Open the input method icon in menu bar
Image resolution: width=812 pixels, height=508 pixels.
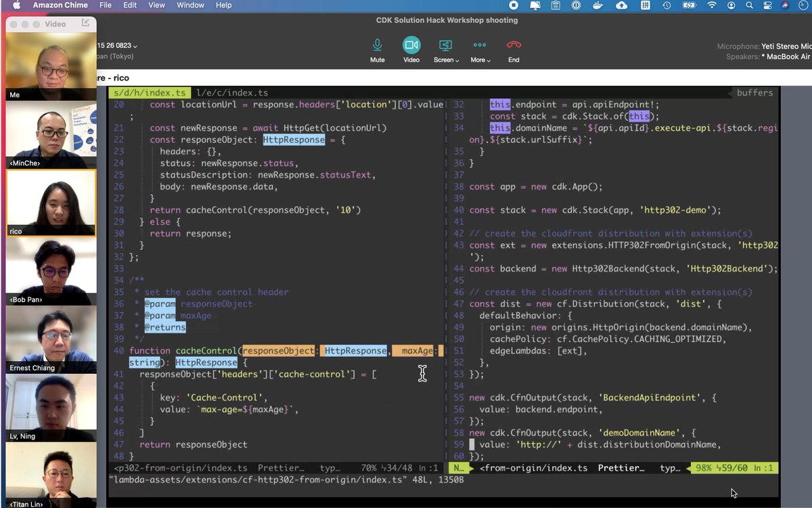point(645,5)
